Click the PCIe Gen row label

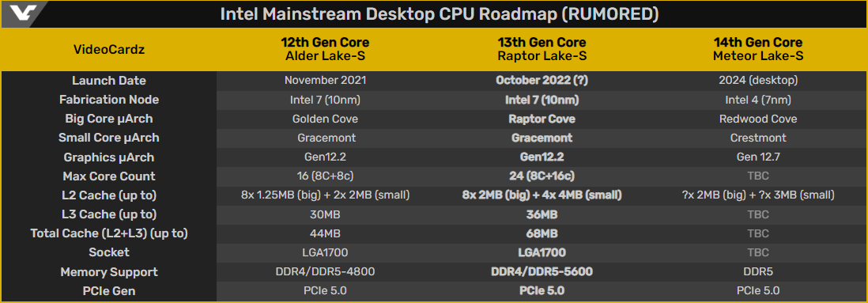[109, 291]
